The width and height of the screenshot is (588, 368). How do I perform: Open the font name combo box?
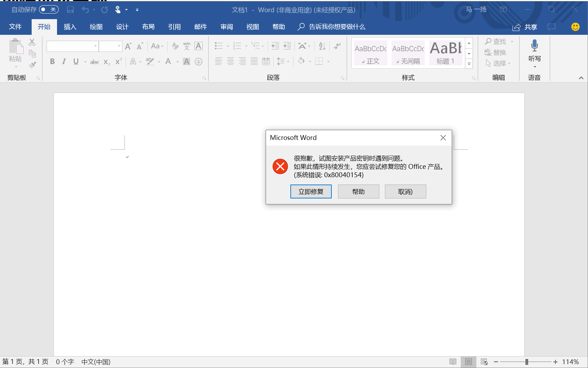click(72, 46)
